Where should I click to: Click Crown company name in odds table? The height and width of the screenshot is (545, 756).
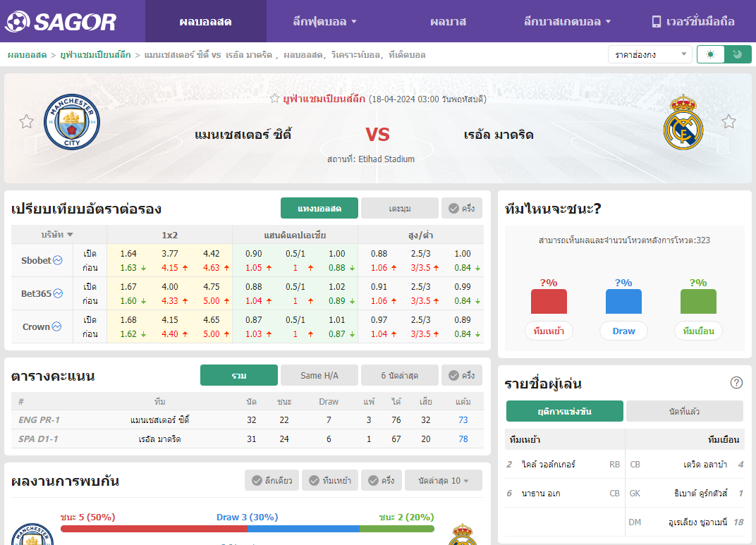coord(36,326)
